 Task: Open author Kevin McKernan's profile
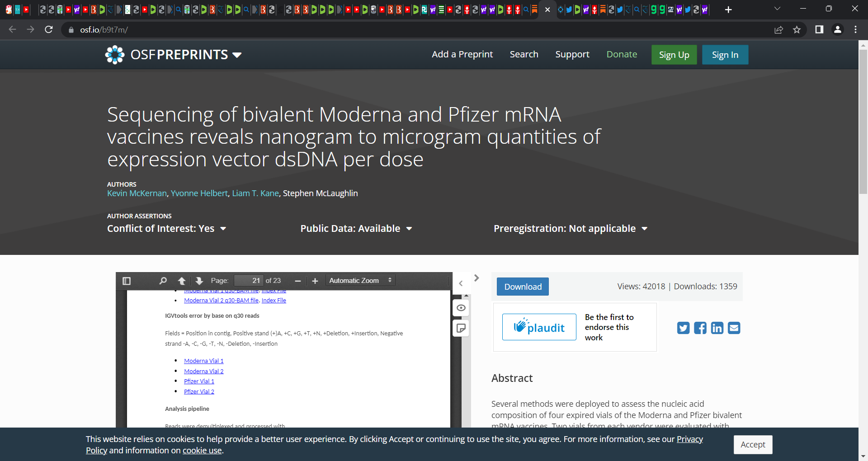137,193
